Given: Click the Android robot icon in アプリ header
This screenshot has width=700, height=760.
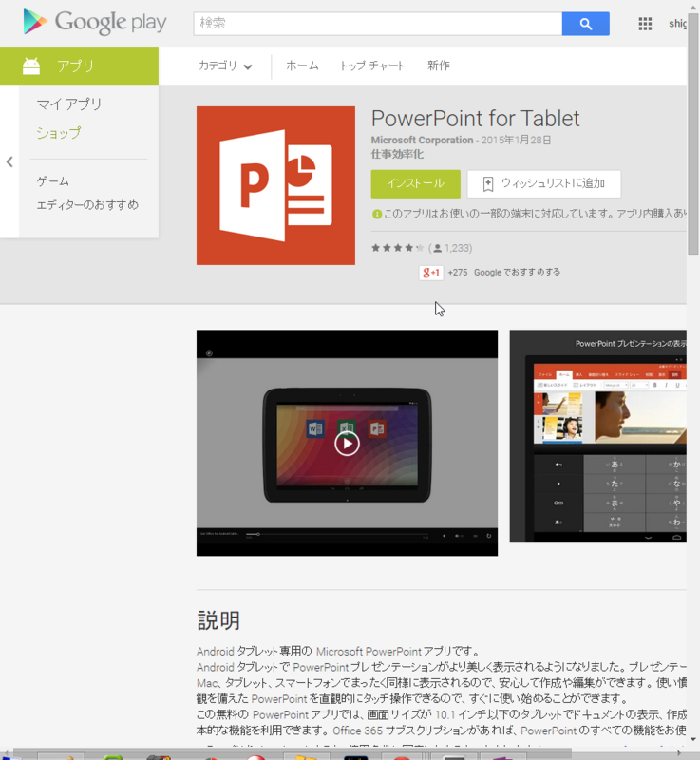Looking at the screenshot, I should pyautogui.click(x=31, y=66).
